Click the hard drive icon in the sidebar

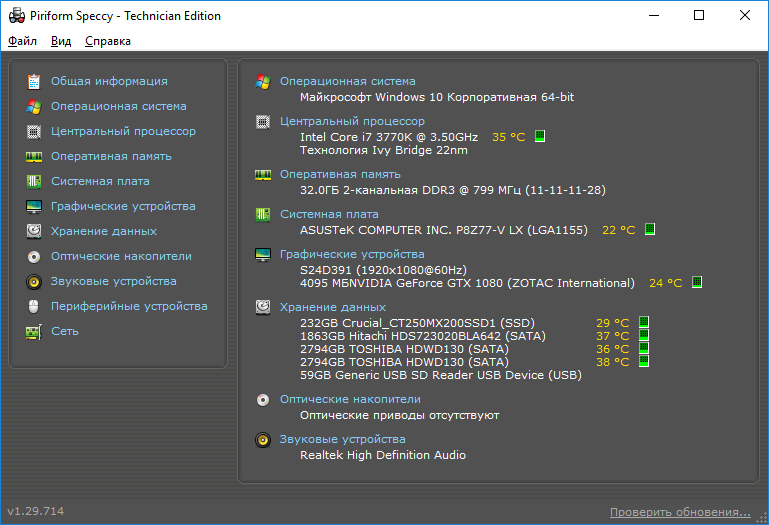pyautogui.click(x=34, y=231)
